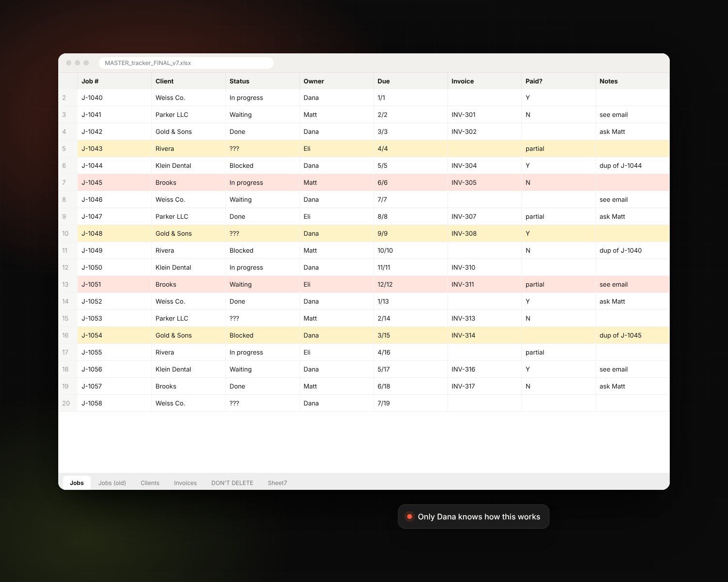Switch to the Jobs sheet tab
This screenshot has width=728, height=582.
click(77, 483)
